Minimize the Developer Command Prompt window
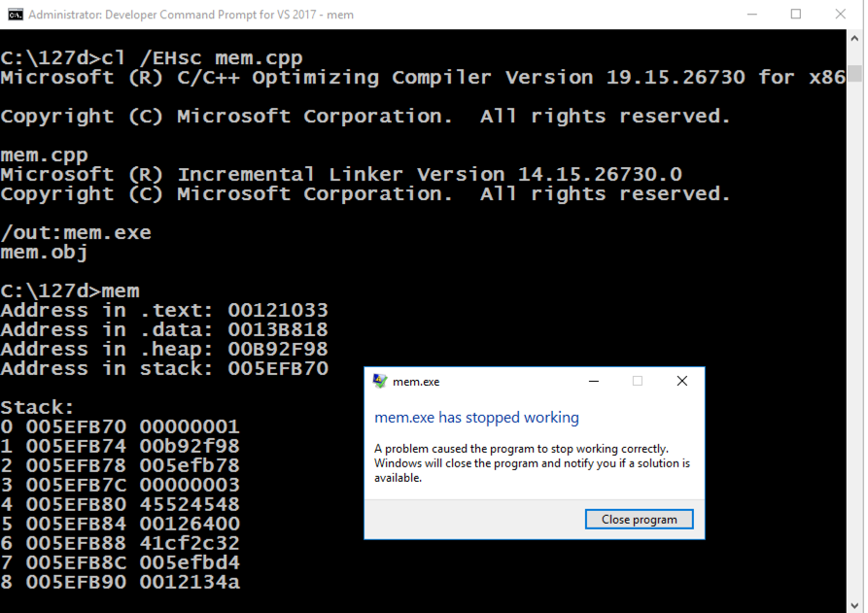 (x=751, y=15)
